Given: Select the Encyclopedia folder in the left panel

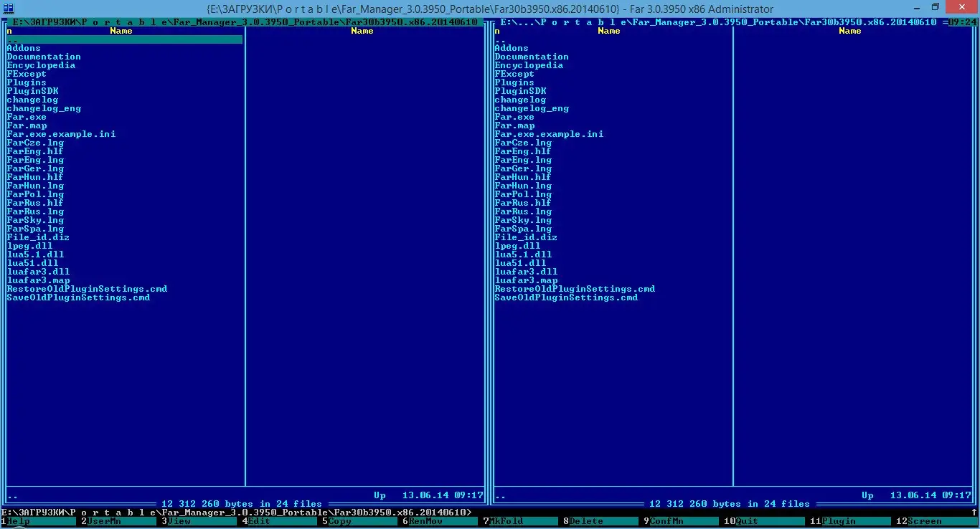Looking at the screenshot, I should coord(41,65).
